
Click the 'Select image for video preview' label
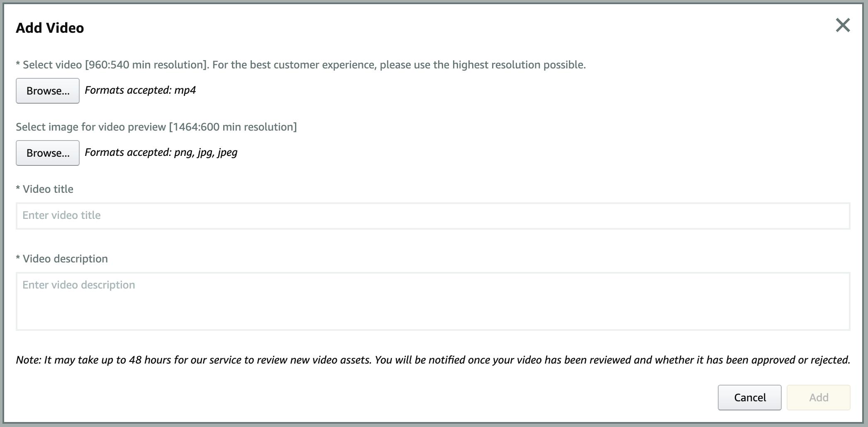91,127
